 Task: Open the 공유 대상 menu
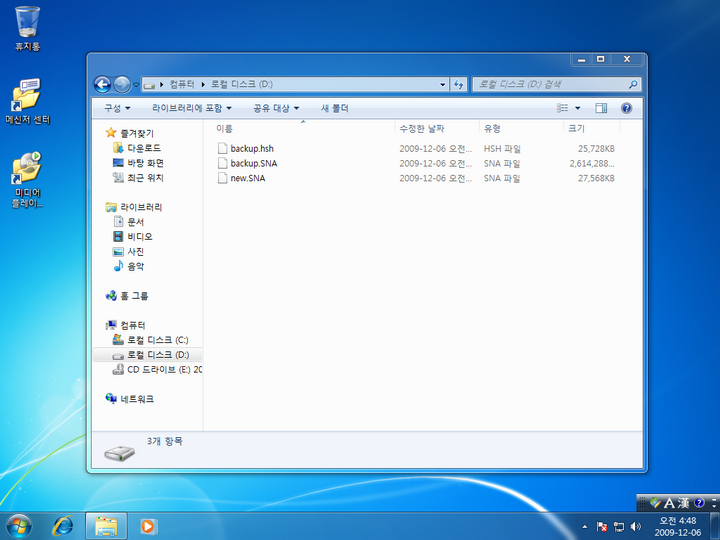pyautogui.click(x=276, y=108)
